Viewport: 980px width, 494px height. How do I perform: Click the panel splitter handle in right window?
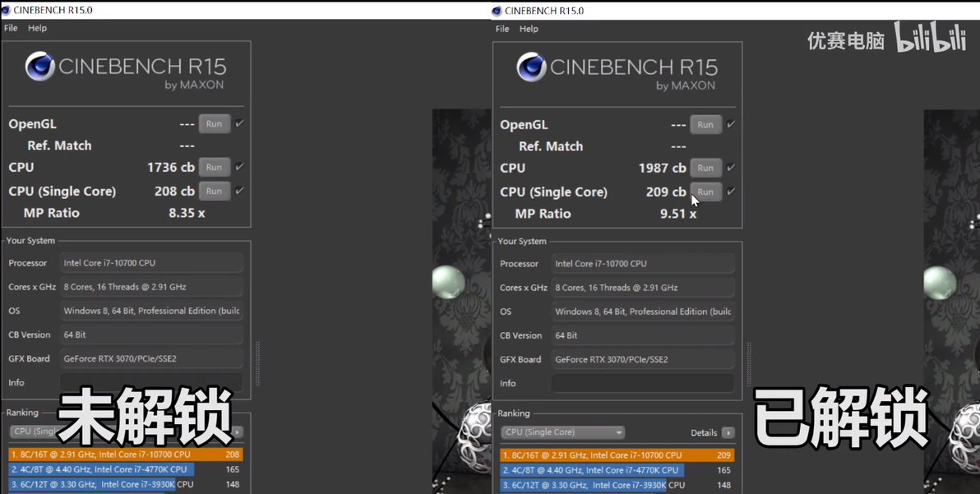click(x=749, y=364)
